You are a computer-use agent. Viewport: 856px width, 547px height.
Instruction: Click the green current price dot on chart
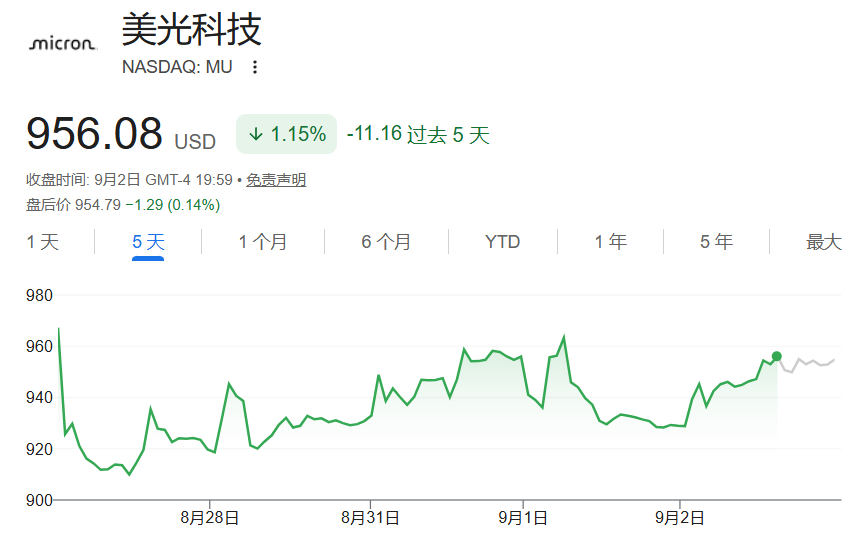coord(776,356)
